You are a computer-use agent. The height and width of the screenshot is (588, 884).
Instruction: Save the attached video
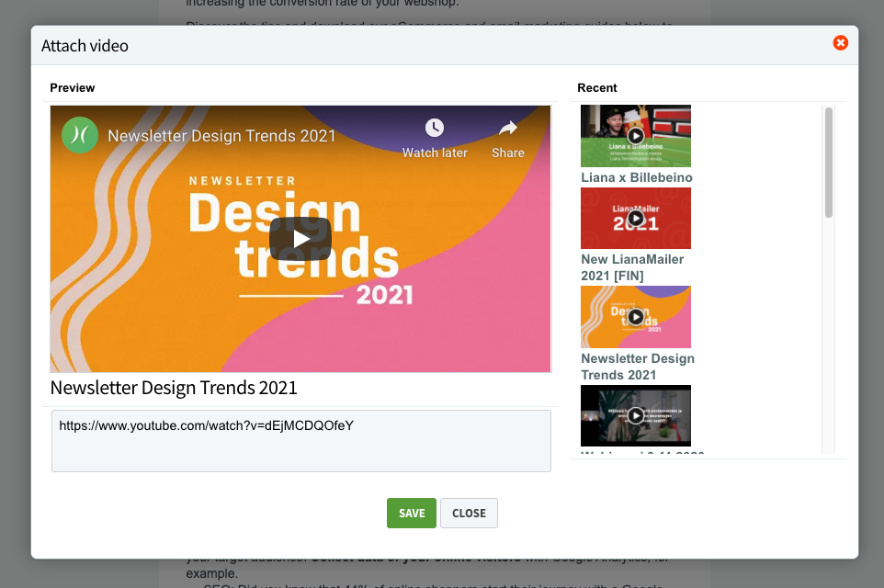[x=412, y=513]
